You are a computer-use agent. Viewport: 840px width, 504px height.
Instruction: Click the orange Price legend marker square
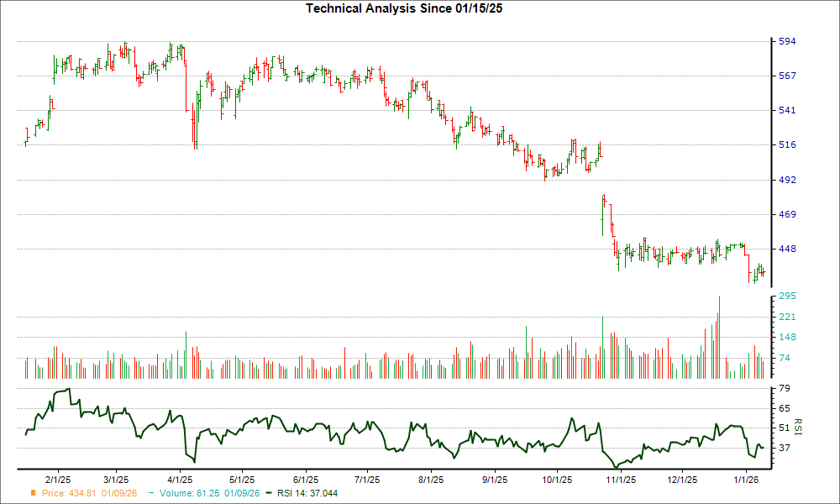point(32,494)
